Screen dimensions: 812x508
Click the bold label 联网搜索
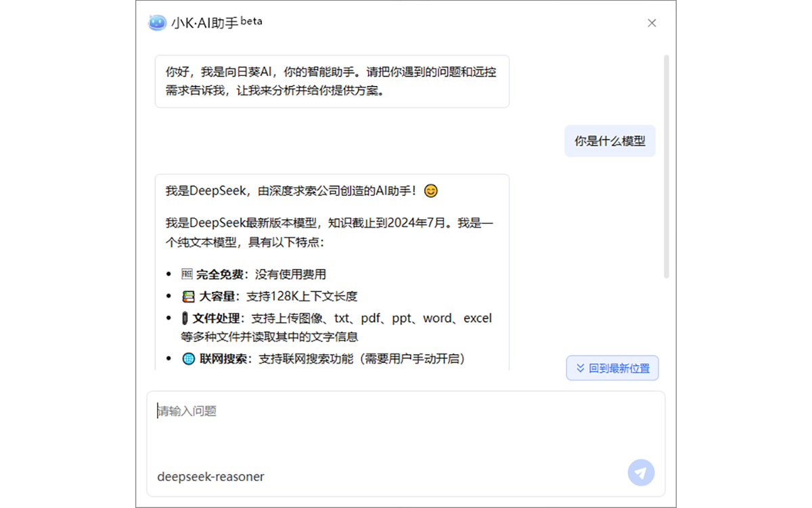223,359
